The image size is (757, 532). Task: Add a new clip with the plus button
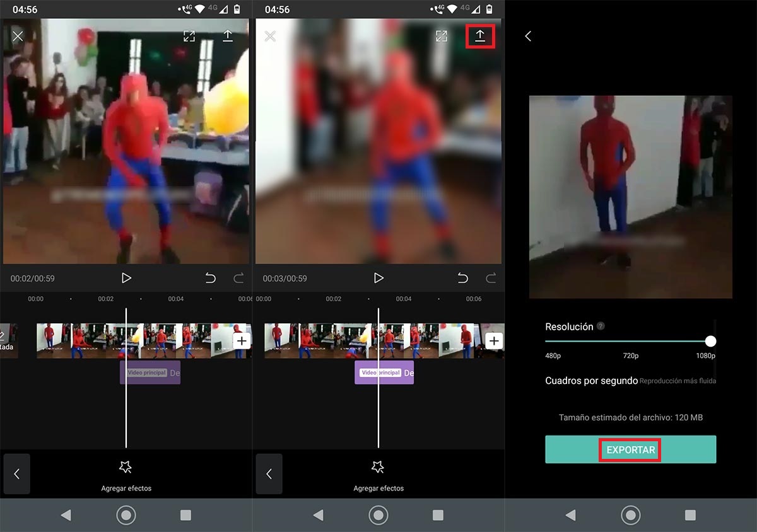coord(242,340)
